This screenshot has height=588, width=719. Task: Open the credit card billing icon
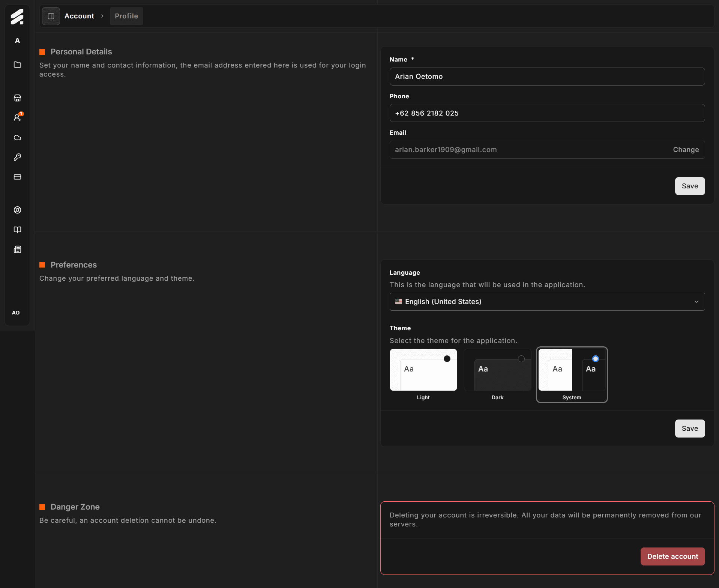(x=17, y=177)
